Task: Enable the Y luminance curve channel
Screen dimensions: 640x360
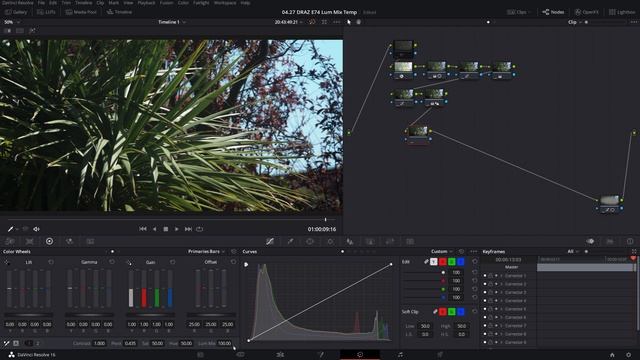Action: (433, 262)
